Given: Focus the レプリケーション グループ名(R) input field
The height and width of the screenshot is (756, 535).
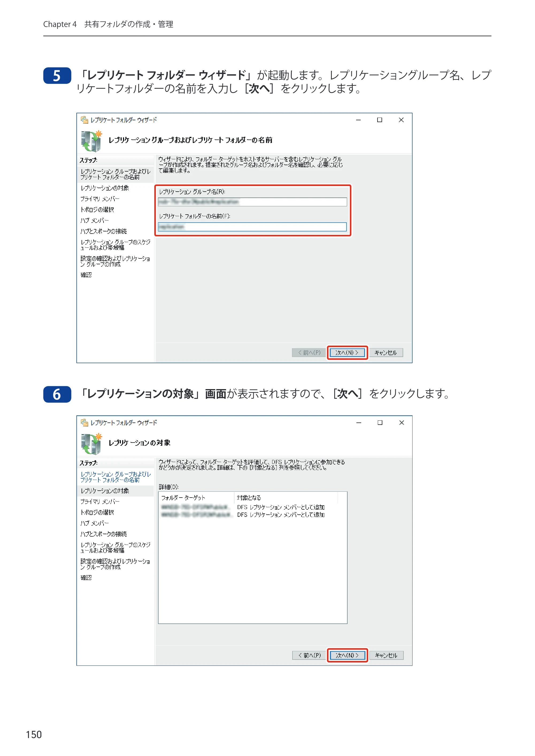Looking at the screenshot, I should (252, 202).
